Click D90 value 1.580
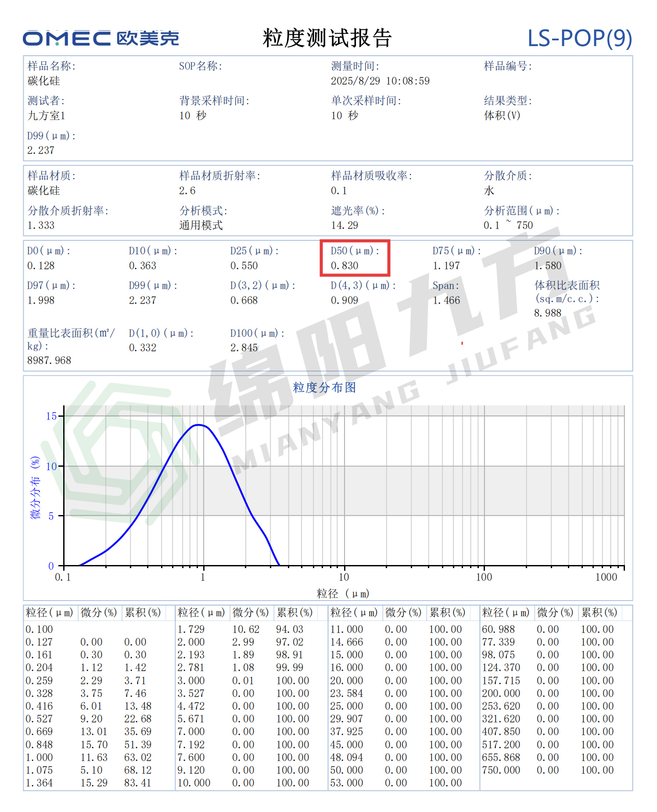The image size is (657, 812). [548, 265]
